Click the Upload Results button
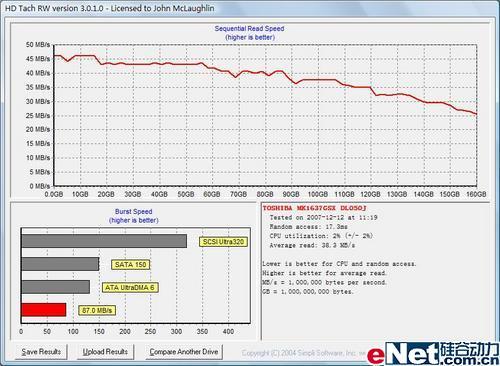500x366 pixels. pos(105,352)
